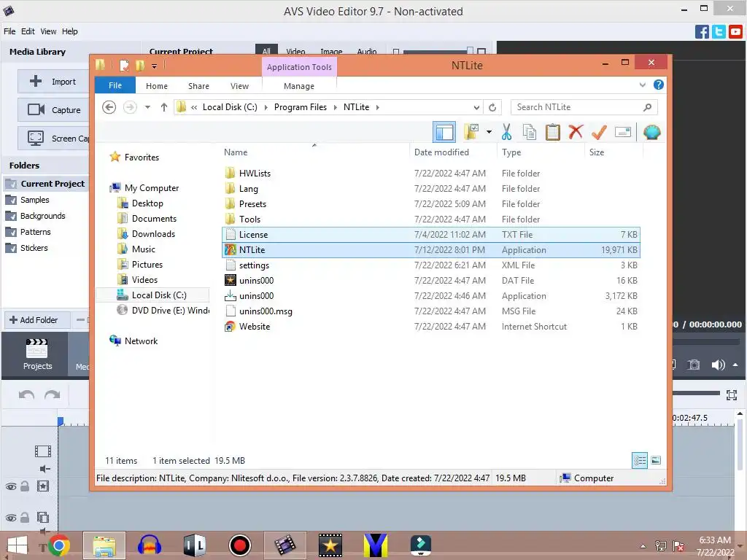Open the Help menu in AVS Video Editor
The width and height of the screenshot is (747, 560).
pos(69,31)
